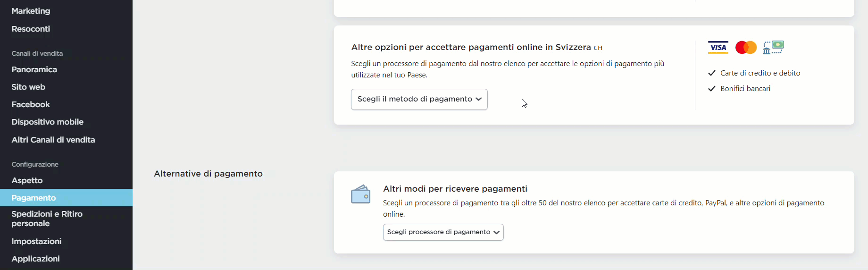Open Spedizioni e Ritiro personale
Image resolution: width=868 pixels, height=270 pixels.
tap(47, 219)
